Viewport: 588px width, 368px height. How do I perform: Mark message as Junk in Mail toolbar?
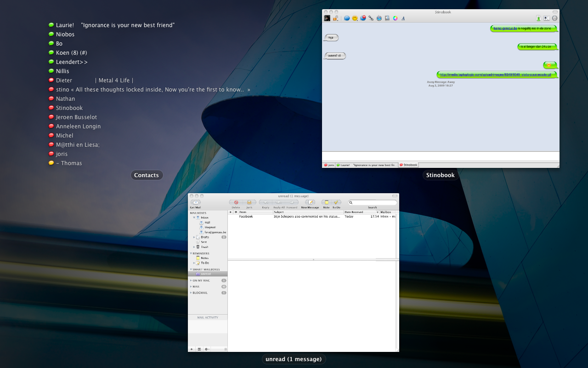tap(249, 202)
